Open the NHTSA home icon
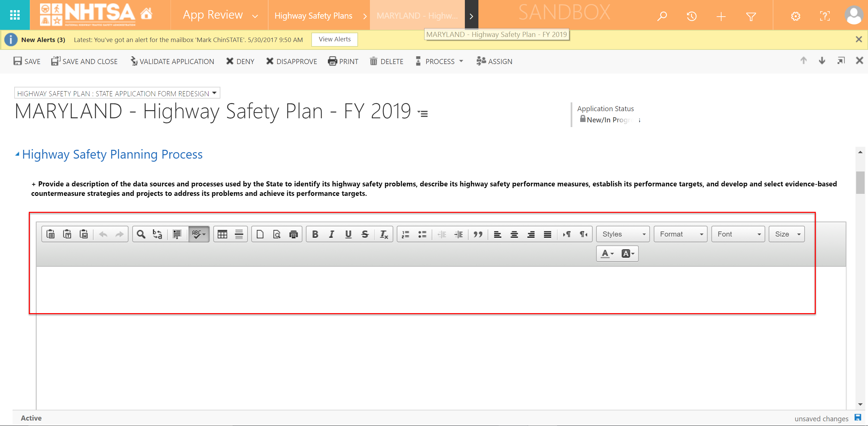 [x=146, y=14]
